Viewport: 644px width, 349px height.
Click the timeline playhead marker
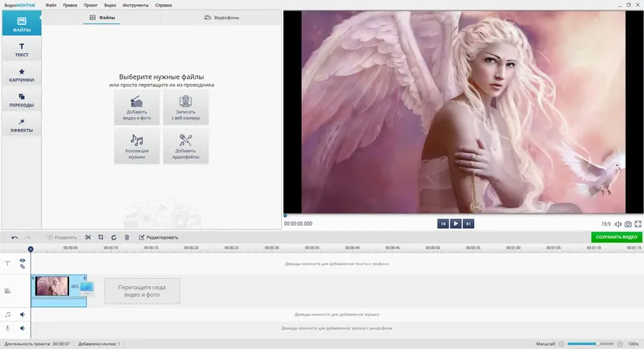pos(31,249)
